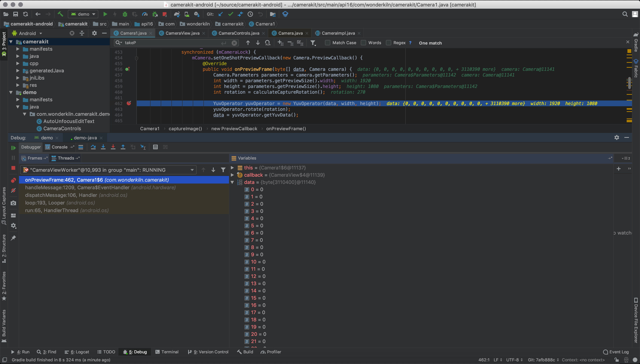The width and height of the screenshot is (640, 364).
Task: Click Resume Program in debug panel
Action: click(14, 148)
